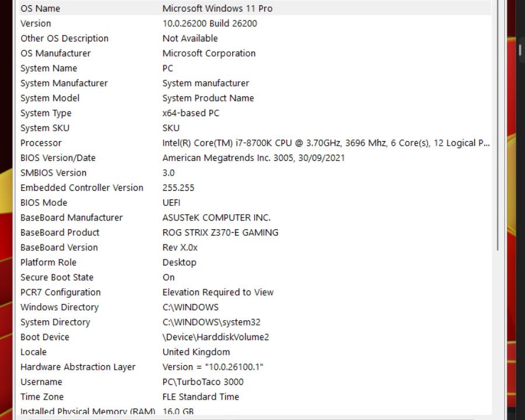Click the UEFI value

point(171,202)
